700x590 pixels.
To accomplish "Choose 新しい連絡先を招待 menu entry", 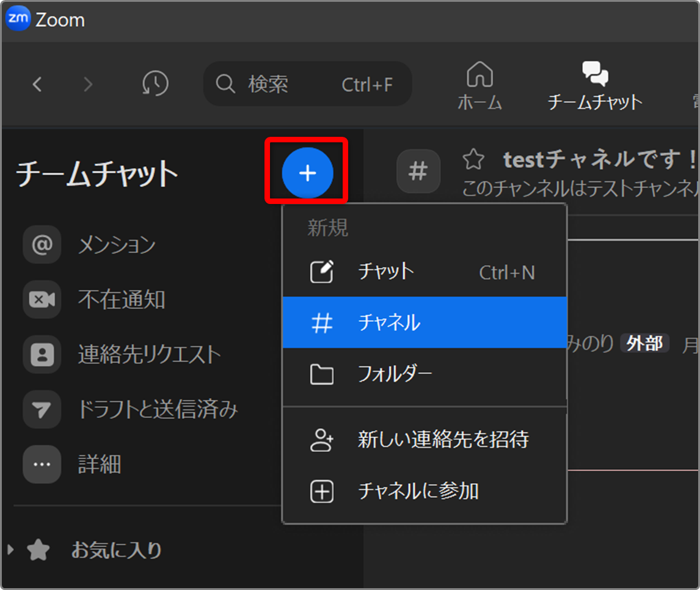I will (x=425, y=440).
